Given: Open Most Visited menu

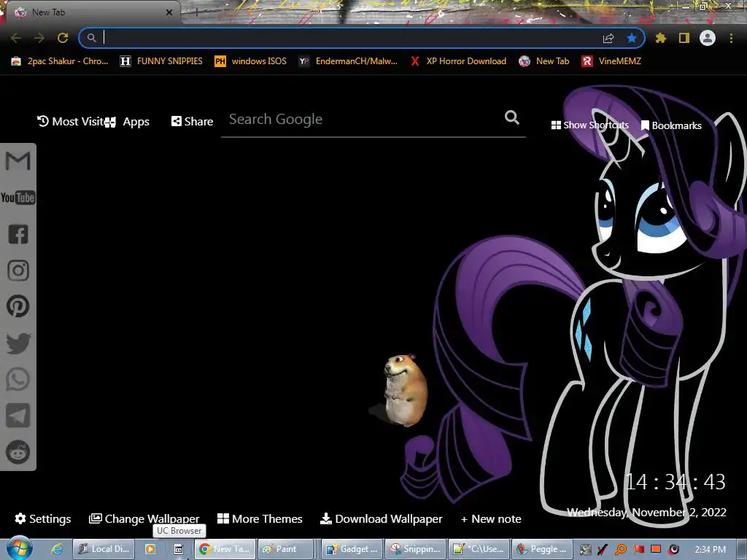Looking at the screenshot, I should 71,122.
